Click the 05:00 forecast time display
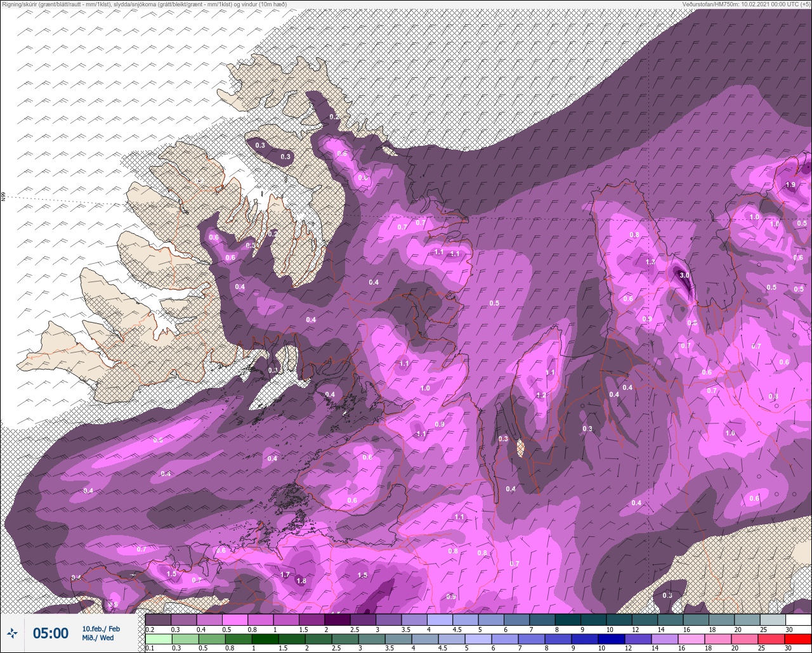The height and width of the screenshot is (653, 812). click(50, 633)
